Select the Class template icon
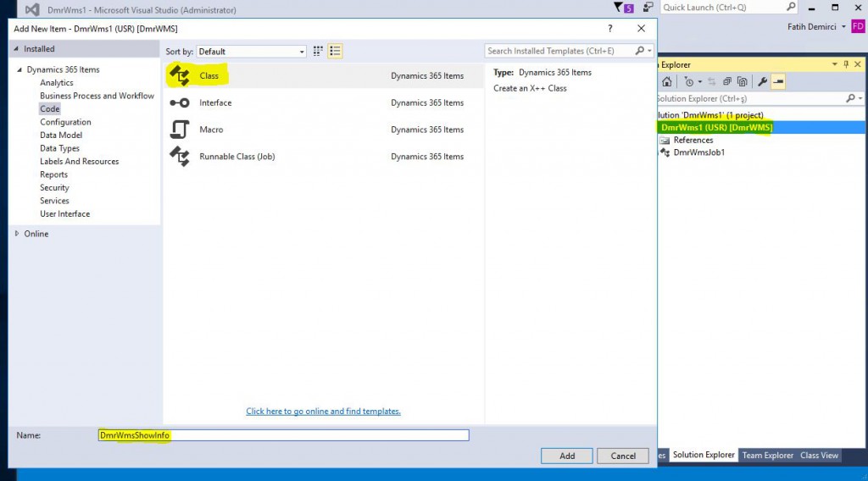 click(x=180, y=75)
